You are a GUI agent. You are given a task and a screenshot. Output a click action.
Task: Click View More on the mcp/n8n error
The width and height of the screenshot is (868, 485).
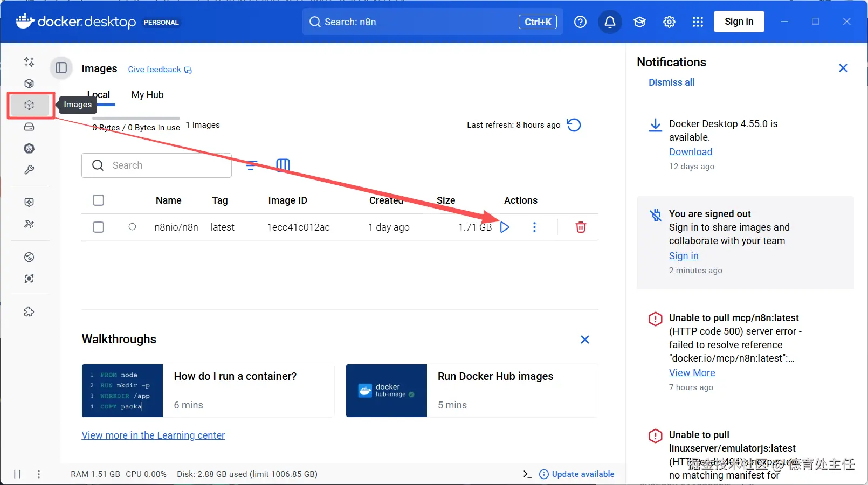point(692,373)
